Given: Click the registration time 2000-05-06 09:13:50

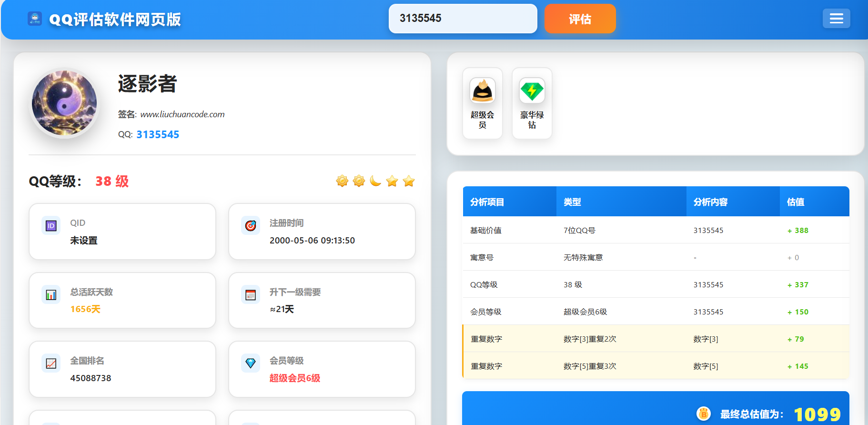Looking at the screenshot, I should pyautogui.click(x=312, y=241).
